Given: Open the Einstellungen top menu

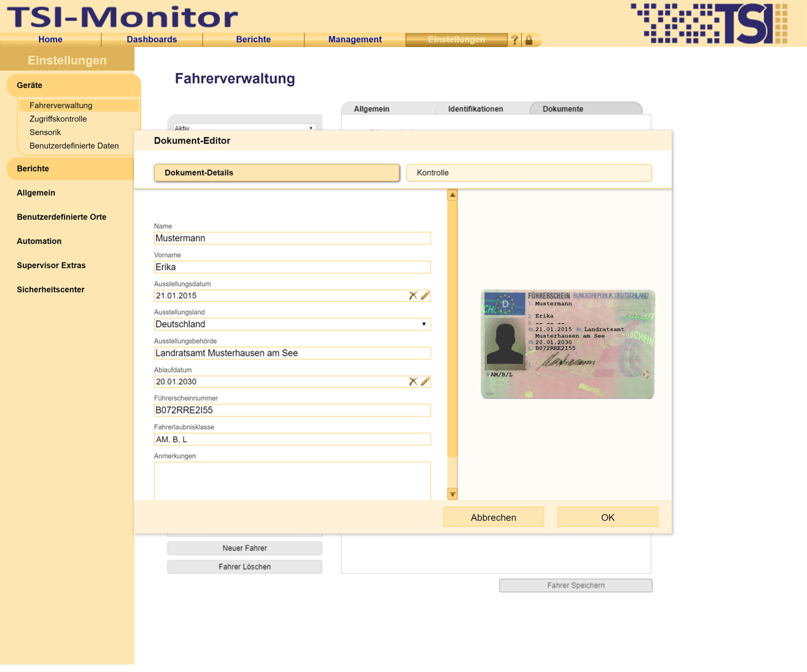Looking at the screenshot, I should click(457, 40).
